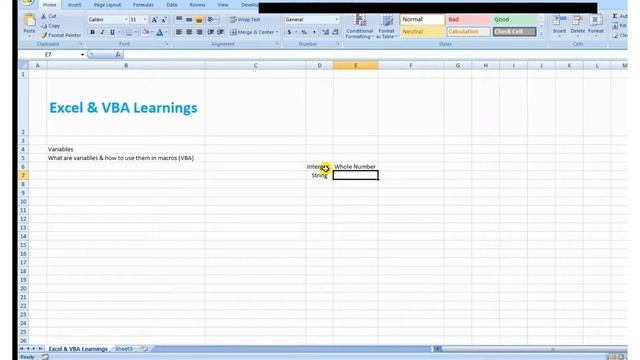Expand the Merge & Center dropdown arrow

277,32
